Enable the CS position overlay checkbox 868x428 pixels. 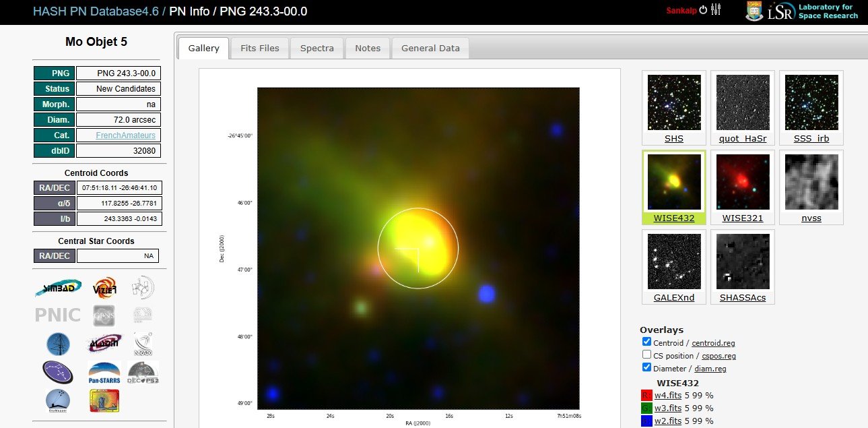646,355
